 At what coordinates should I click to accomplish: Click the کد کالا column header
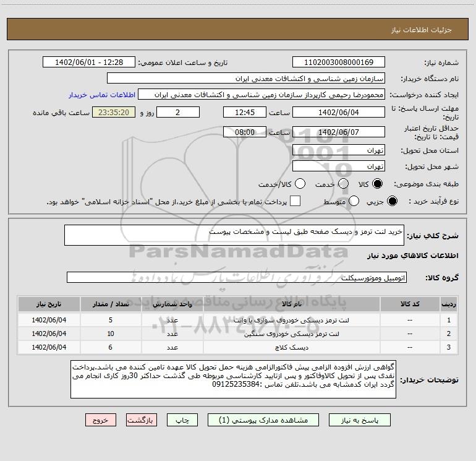point(410,304)
